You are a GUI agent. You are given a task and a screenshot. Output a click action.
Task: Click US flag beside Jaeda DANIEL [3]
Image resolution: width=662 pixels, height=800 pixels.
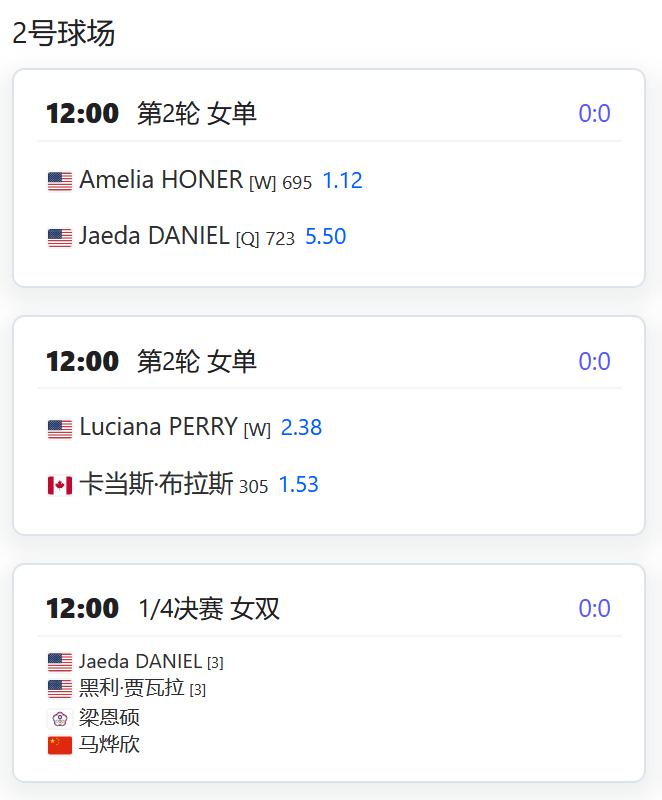click(x=60, y=662)
